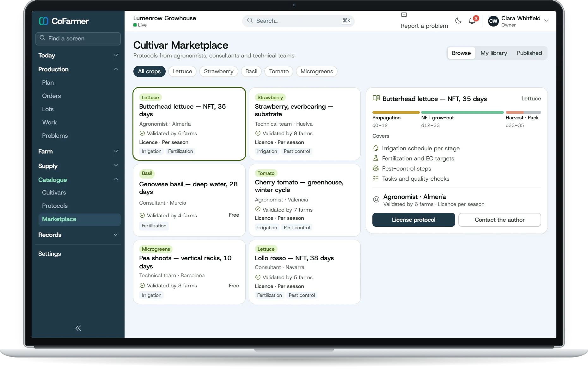Switch to the My library tab
This screenshot has width=588, height=372.
493,53
